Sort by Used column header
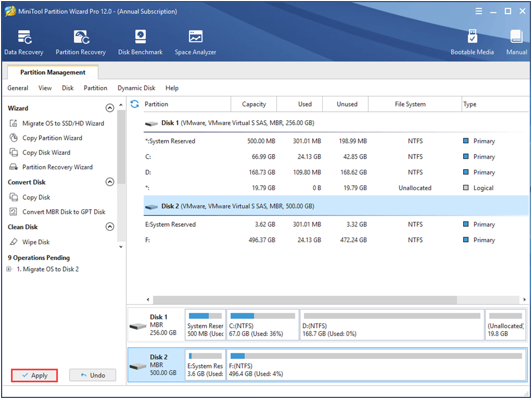 (x=300, y=104)
